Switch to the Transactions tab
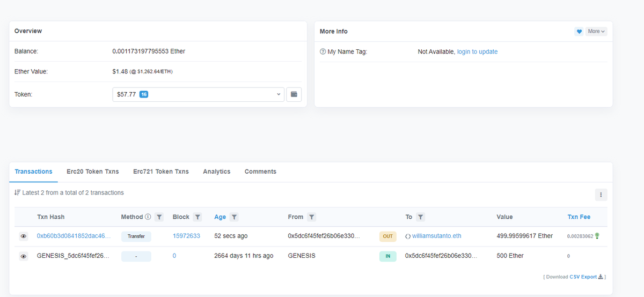 33,172
